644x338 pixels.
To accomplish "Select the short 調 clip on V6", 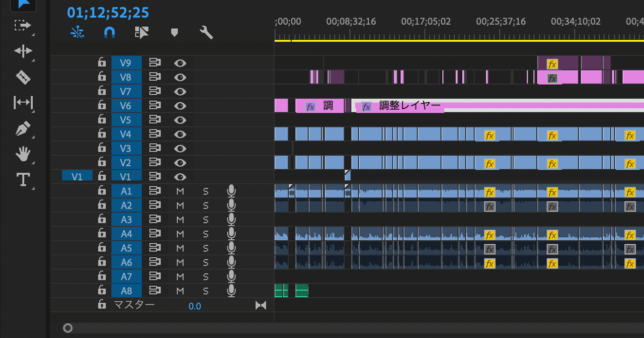I will [320, 106].
